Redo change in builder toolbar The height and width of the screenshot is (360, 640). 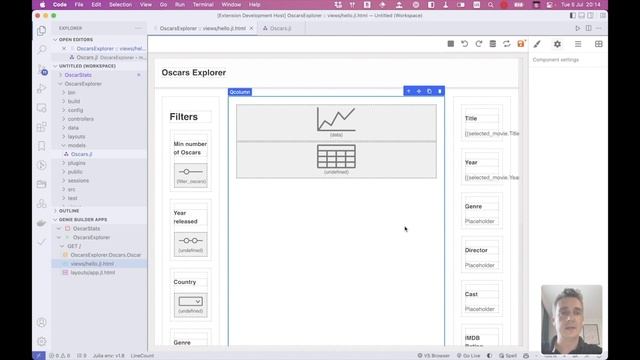pyautogui.click(x=478, y=44)
